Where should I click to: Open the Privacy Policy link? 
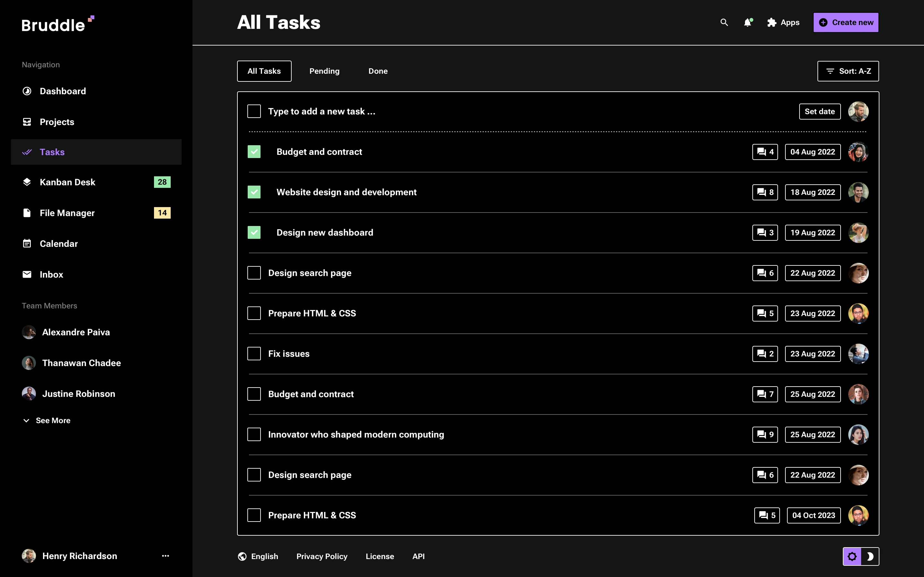(322, 556)
